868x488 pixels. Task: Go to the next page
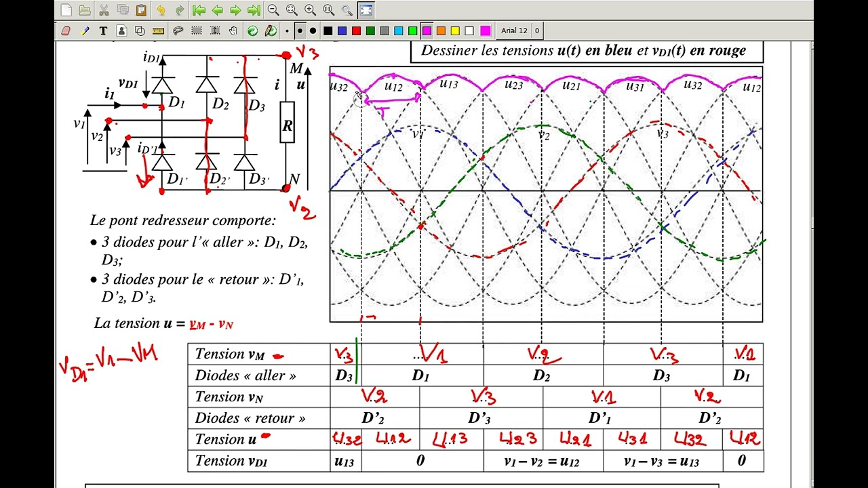click(235, 10)
